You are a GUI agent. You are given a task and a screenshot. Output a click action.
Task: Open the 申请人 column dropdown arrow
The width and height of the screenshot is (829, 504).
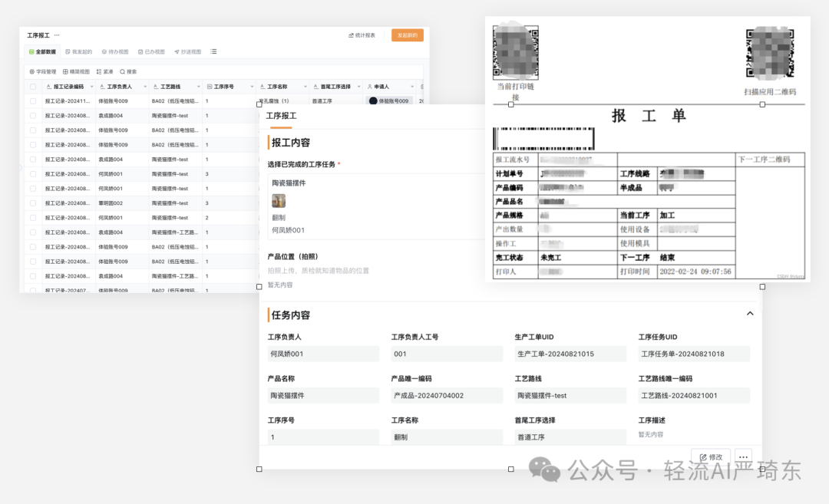click(x=412, y=86)
